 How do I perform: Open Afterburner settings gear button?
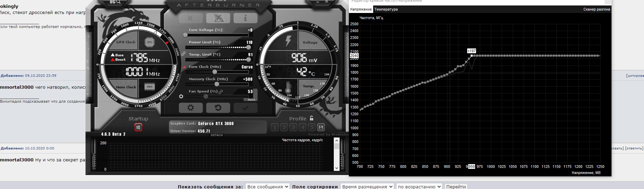(190, 108)
